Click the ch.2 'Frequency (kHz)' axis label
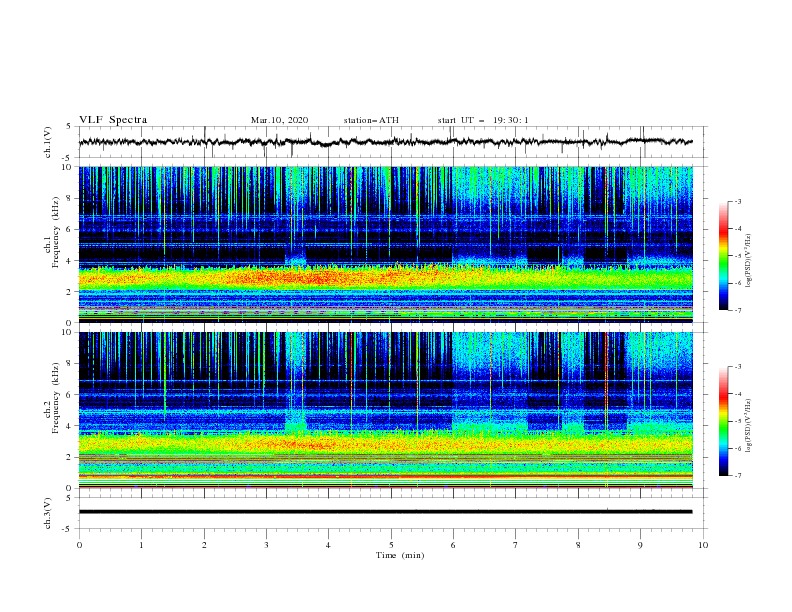Screen dimensions: 792x612 click(56, 398)
